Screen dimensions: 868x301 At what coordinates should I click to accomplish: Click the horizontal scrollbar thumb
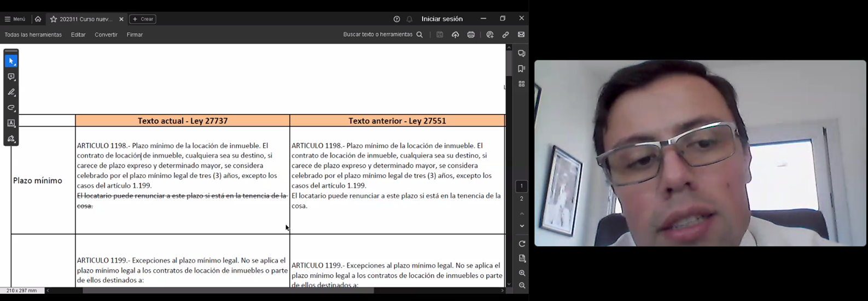[228, 291]
